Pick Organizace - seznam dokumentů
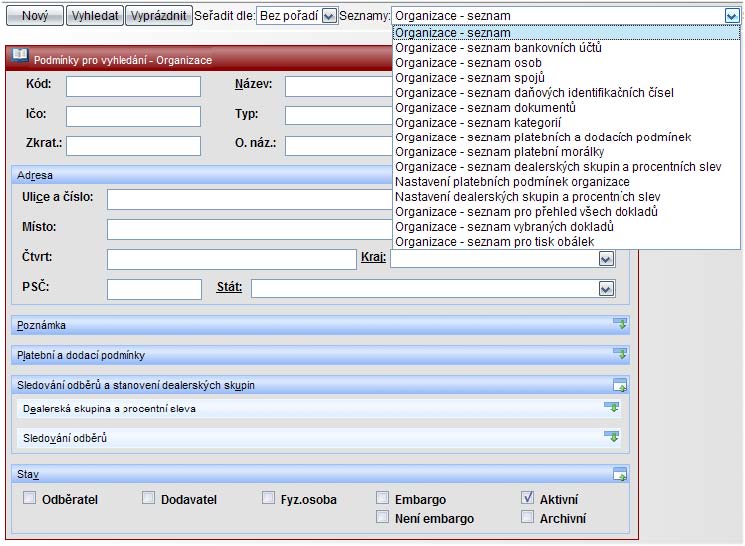Viewport: 745px width, 546px height. (566, 107)
